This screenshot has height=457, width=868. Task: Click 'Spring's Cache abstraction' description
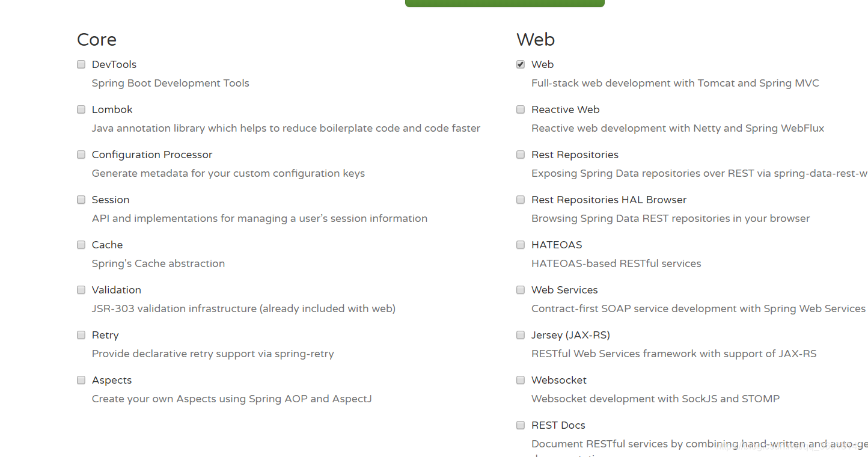(159, 263)
